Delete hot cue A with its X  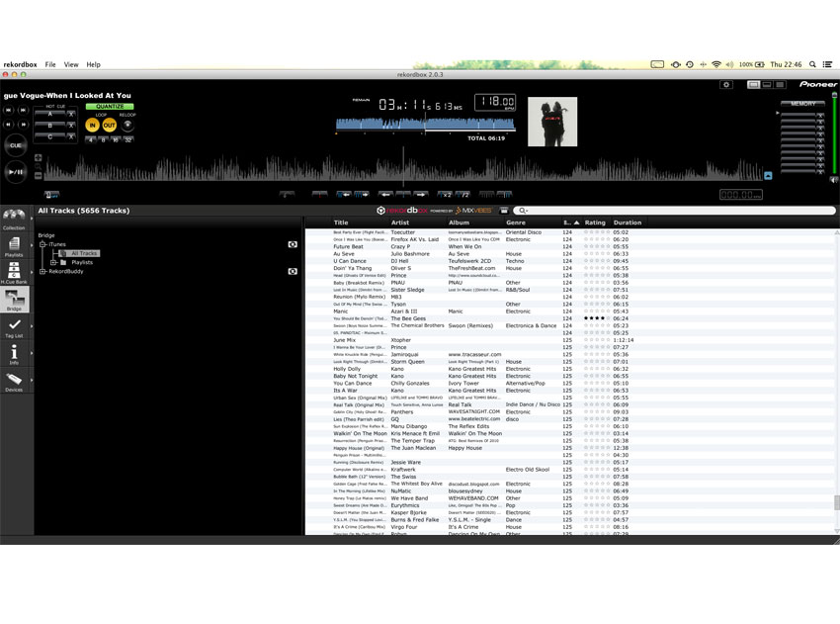pos(71,114)
